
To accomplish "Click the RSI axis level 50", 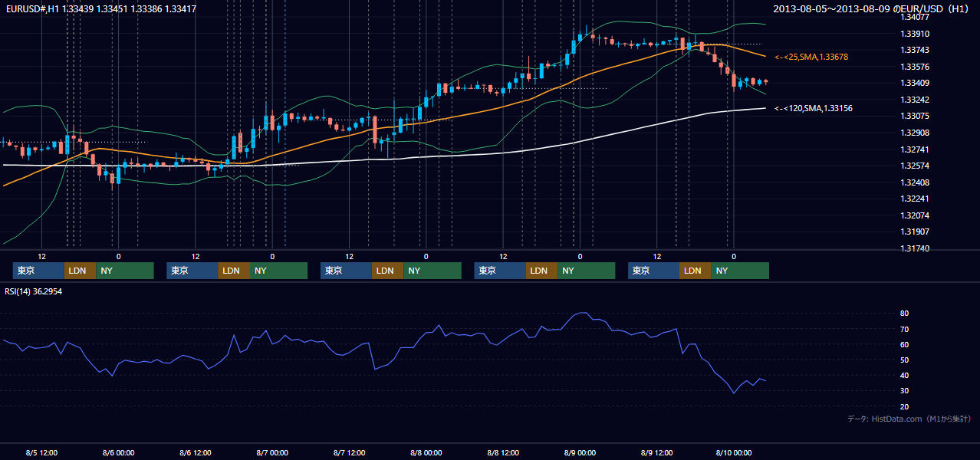I will [x=904, y=360].
